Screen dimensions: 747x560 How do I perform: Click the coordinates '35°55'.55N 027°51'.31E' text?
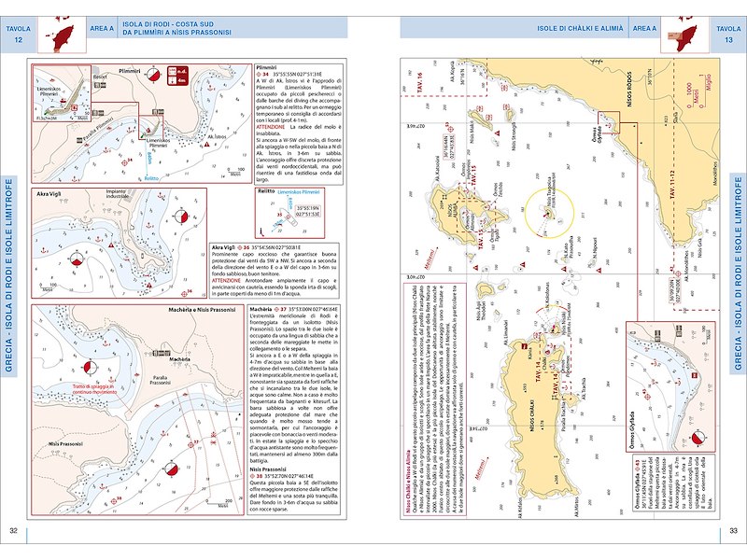point(295,75)
